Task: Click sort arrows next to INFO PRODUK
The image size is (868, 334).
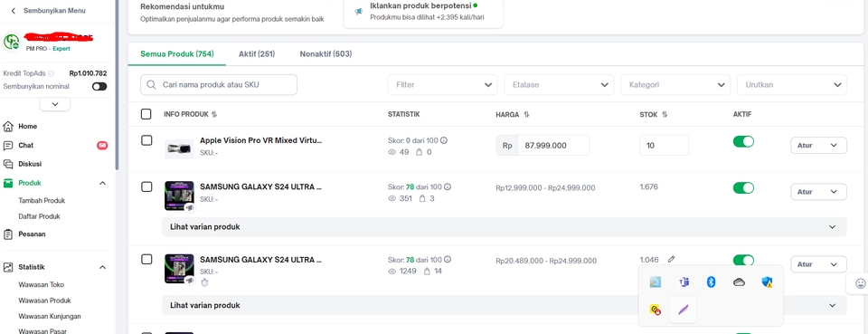Action: (214, 115)
